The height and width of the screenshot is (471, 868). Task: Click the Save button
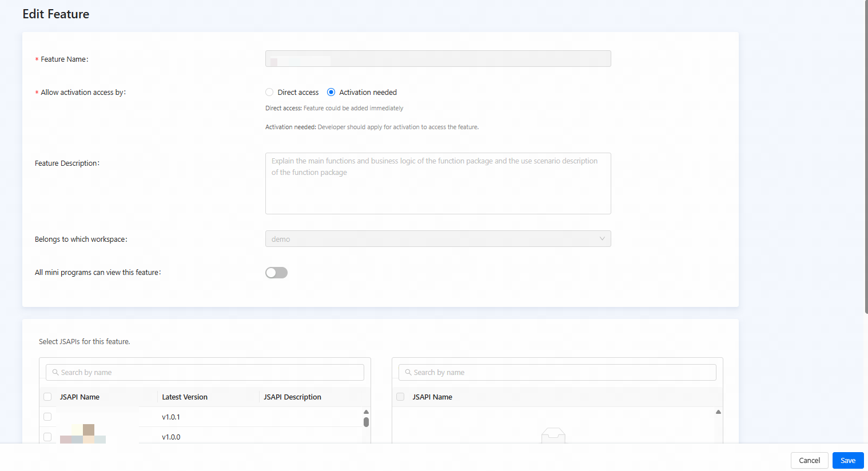click(x=847, y=460)
